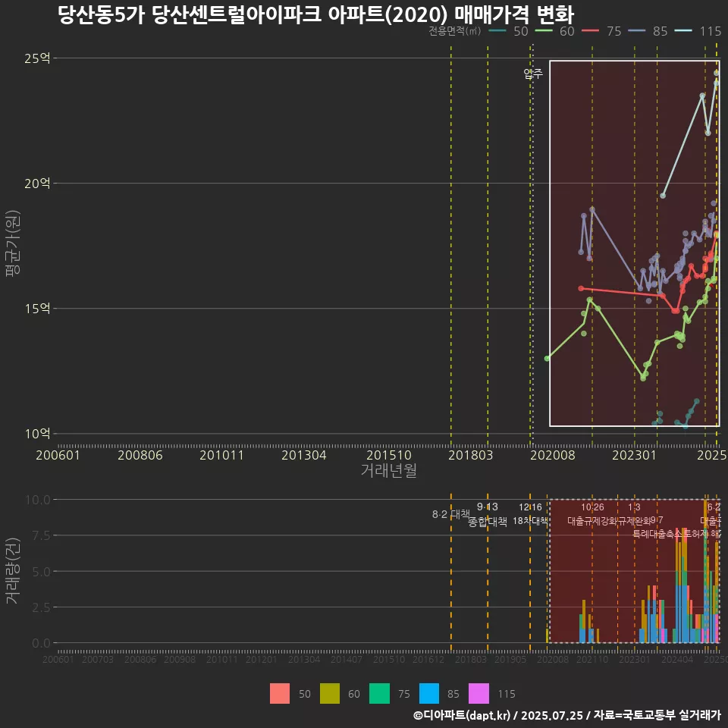728x728 pixels.
Task: Click 202404 on the volume chart axis
Action: click(x=677, y=659)
